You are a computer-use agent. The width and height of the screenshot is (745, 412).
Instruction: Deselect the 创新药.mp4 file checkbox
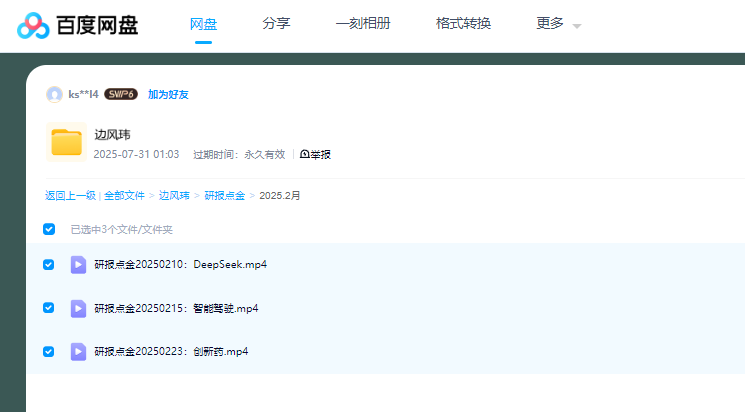[49, 352]
